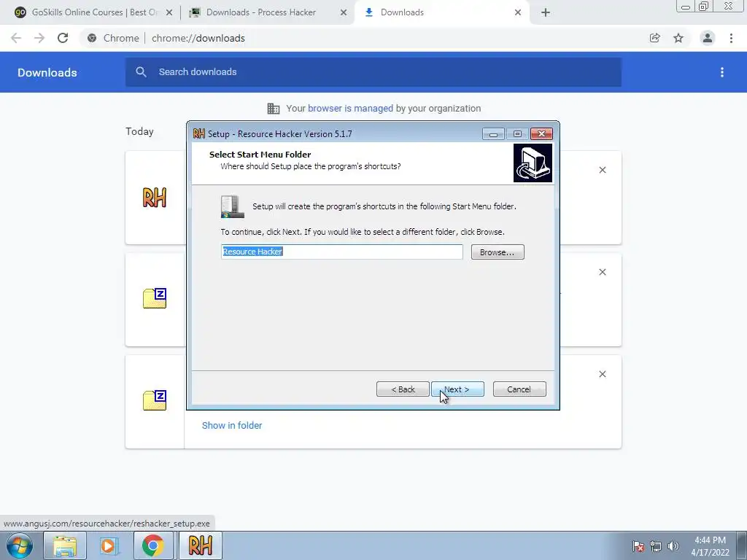This screenshot has width=747, height=560.
Task: Open the Downloads page more-actions menu
Action: 722,72
